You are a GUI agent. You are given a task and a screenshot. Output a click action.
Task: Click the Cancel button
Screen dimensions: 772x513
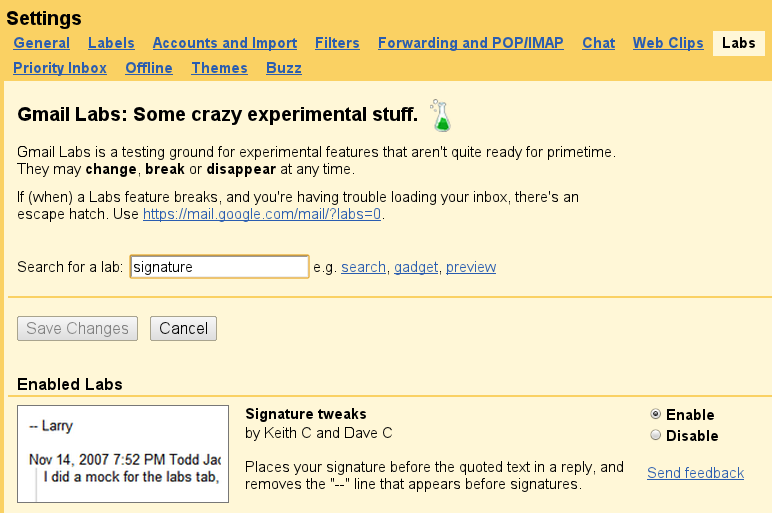pyautogui.click(x=184, y=328)
